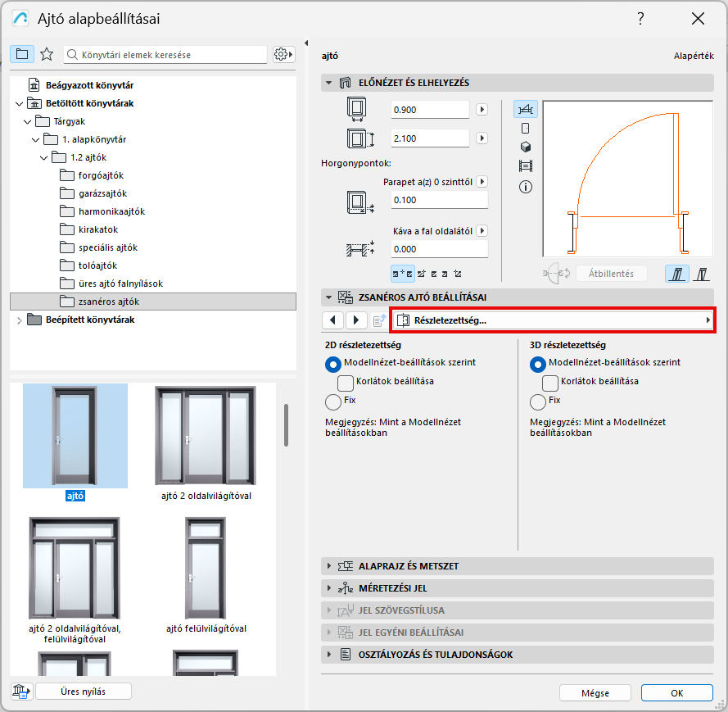Viewport: 728px width, 712px height.
Task: Collapse the 1.2 ajtók folder chevron
Action: click(x=43, y=158)
